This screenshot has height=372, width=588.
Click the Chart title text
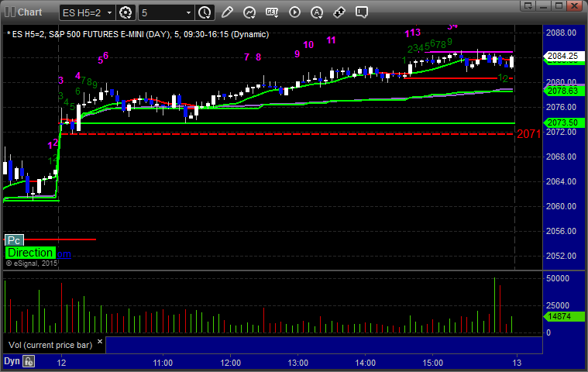[30, 12]
